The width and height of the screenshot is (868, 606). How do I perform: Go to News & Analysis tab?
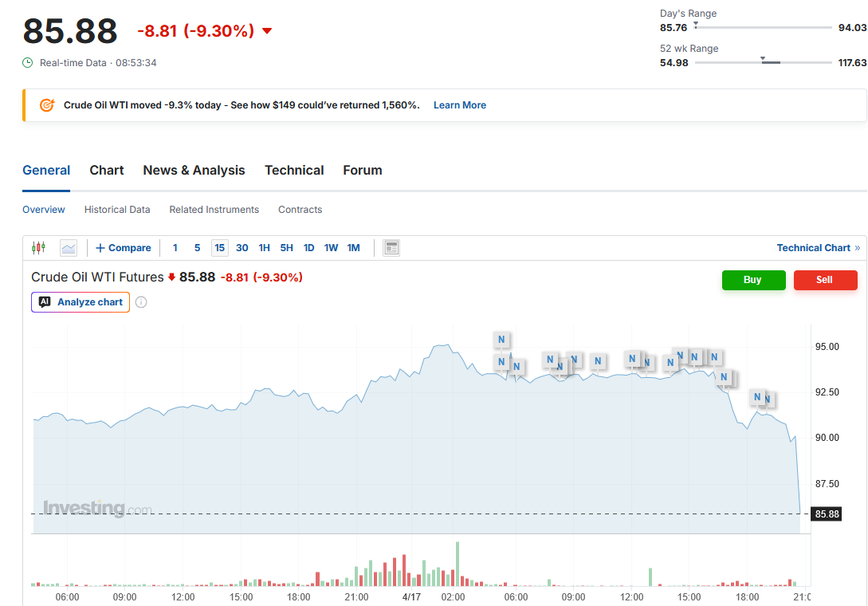(194, 170)
